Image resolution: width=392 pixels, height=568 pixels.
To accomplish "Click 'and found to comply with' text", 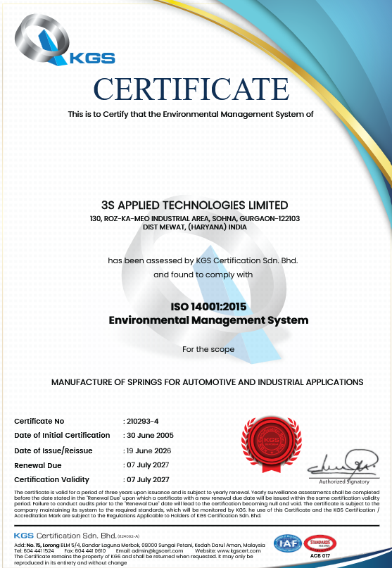I will click(203, 275).
